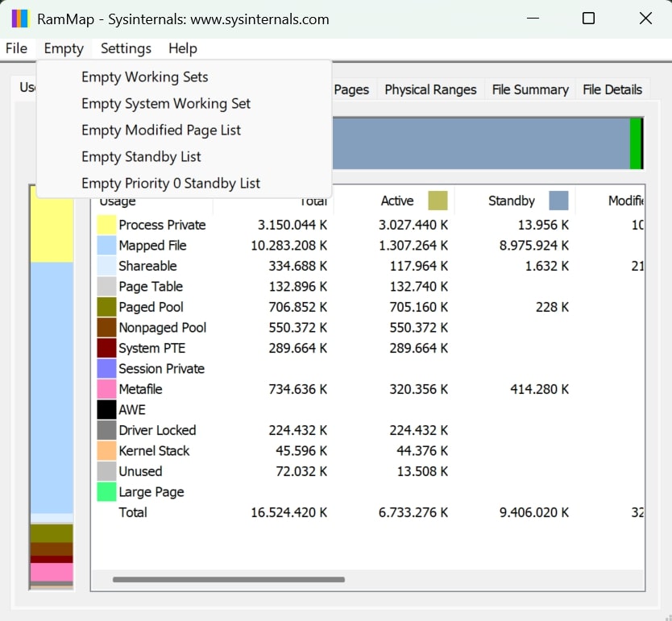Select the Mapped File row label

pyautogui.click(x=152, y=246)
